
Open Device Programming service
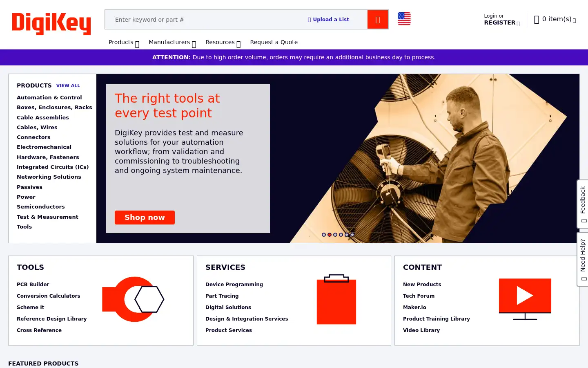234,285
